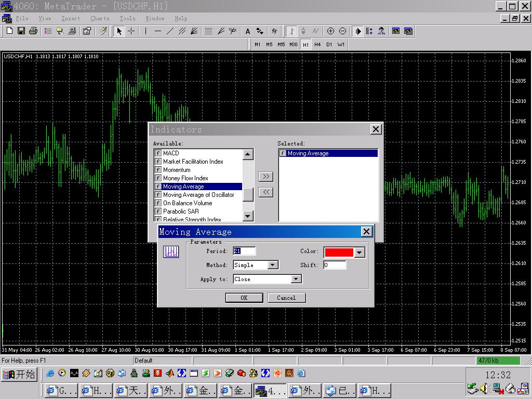Viewport: 532px width, 399px height.
Task: Click the Save floppy disk icon
Action: click(21, 31)
